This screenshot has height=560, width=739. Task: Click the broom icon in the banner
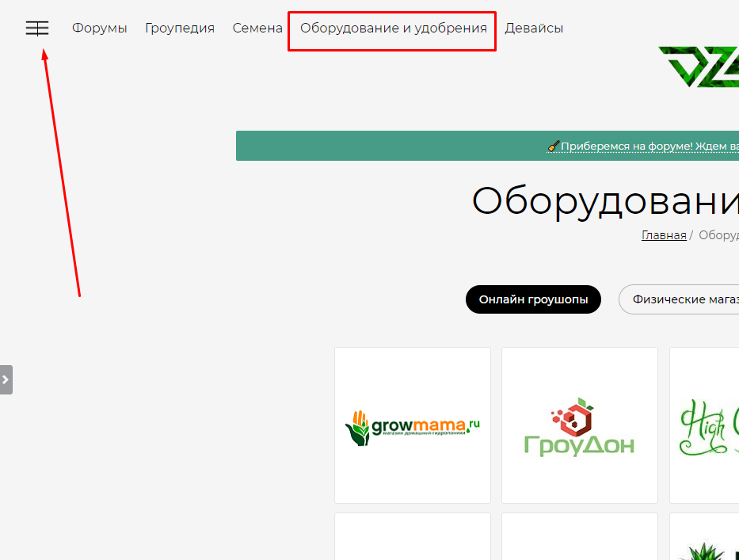554,146
